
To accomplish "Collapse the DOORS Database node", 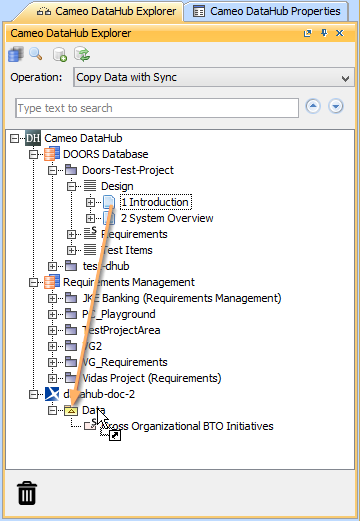I will [33, 154].
